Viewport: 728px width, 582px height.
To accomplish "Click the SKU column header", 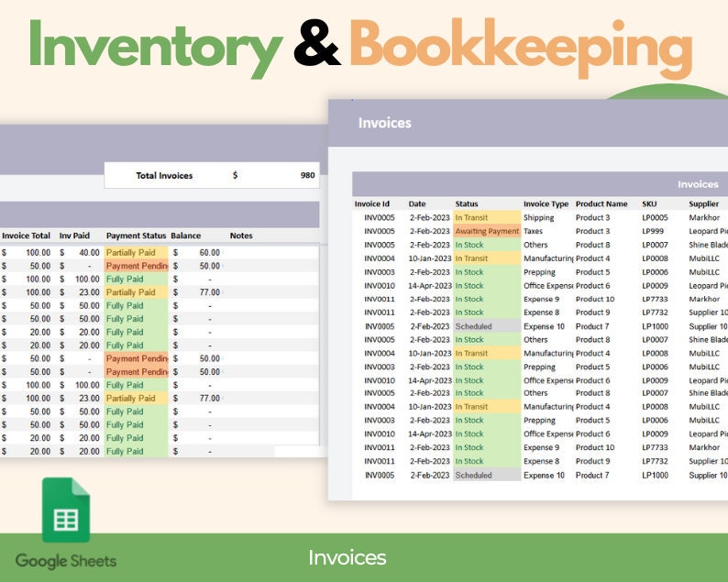I will tap(649, 203).
